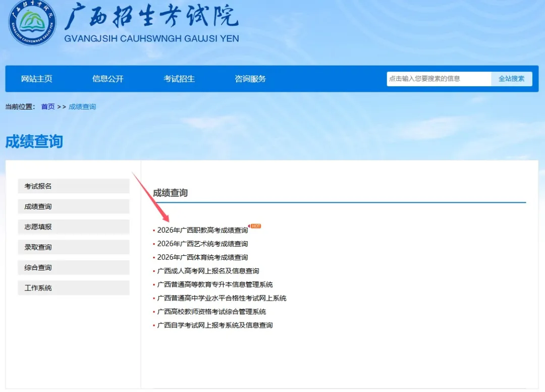Open the 信息公开 navigation menu
Image resolution: width=545 pixels, height=392 pixels.
click(108, 79)
